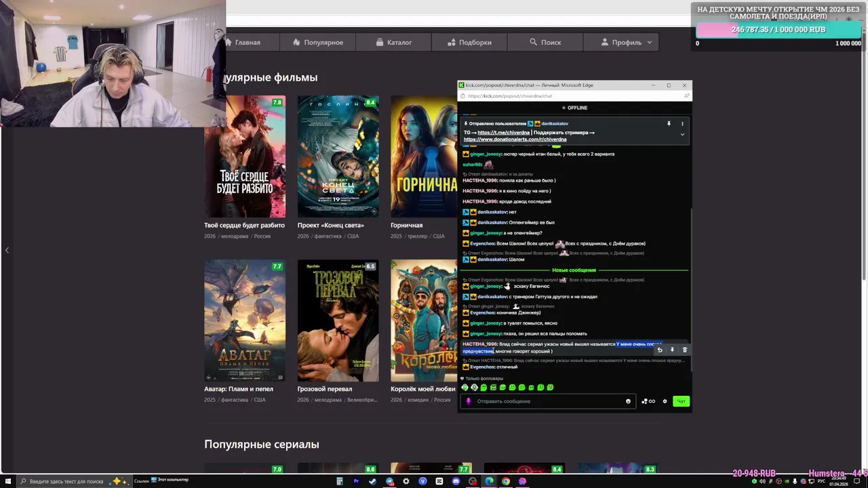Open Discord from the taskbar
This screenshot has width=868, height=488.
click(456, 481)
